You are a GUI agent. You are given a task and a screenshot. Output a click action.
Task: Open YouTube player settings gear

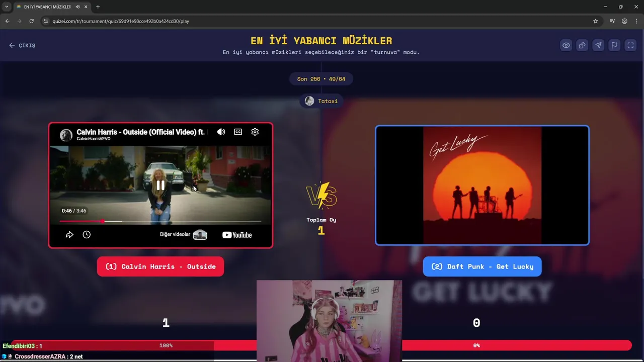255,132
